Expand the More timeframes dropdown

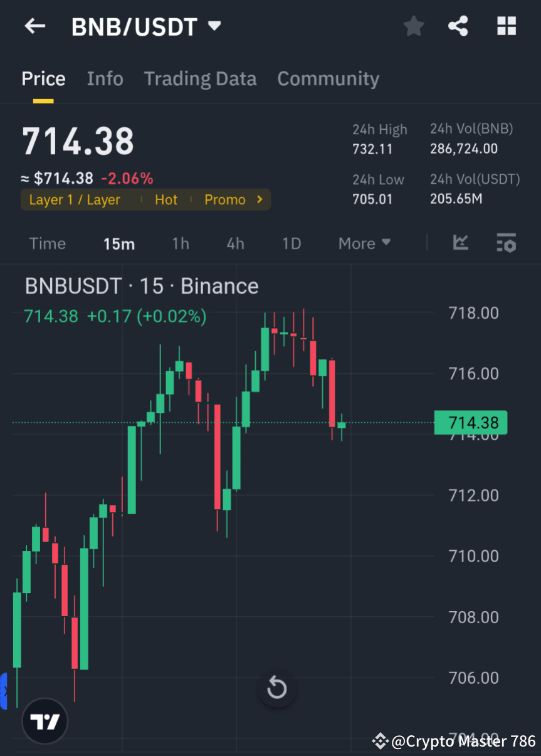[x=364, y=243]
